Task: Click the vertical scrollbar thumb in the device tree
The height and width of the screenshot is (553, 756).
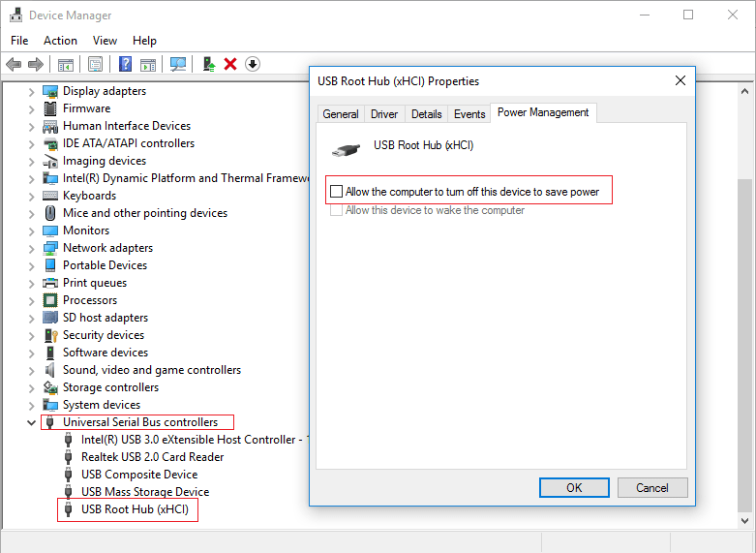Action: 745,345
